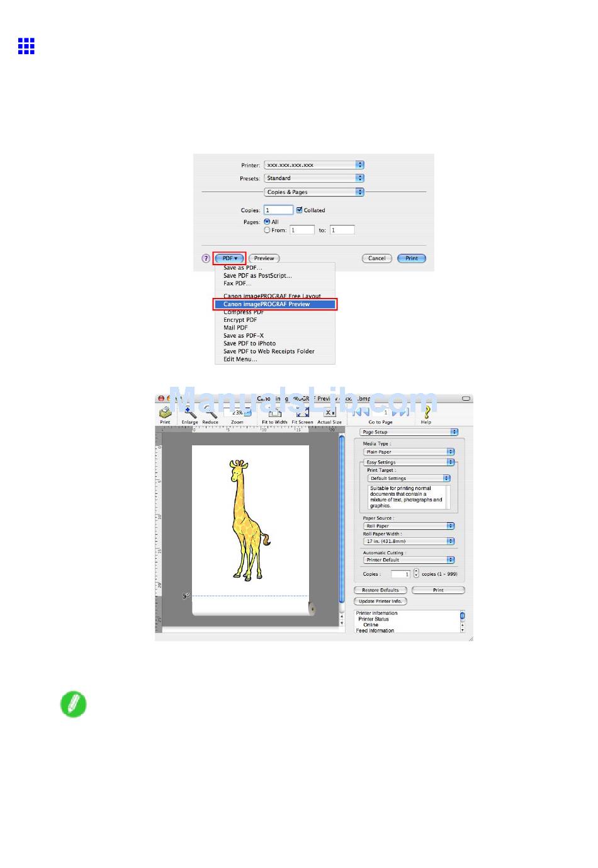Image resolution: width=598 pixels, height=868 pixels.
Task: Select the From pages radio button
Action: (x=267, y=230)
